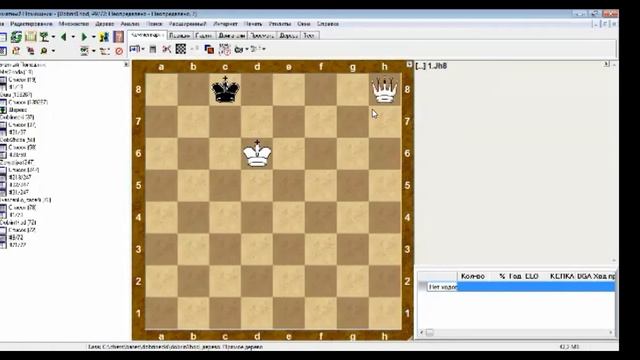
Task: Select the highlighted Нет ходов row
Action: [518, 287]
